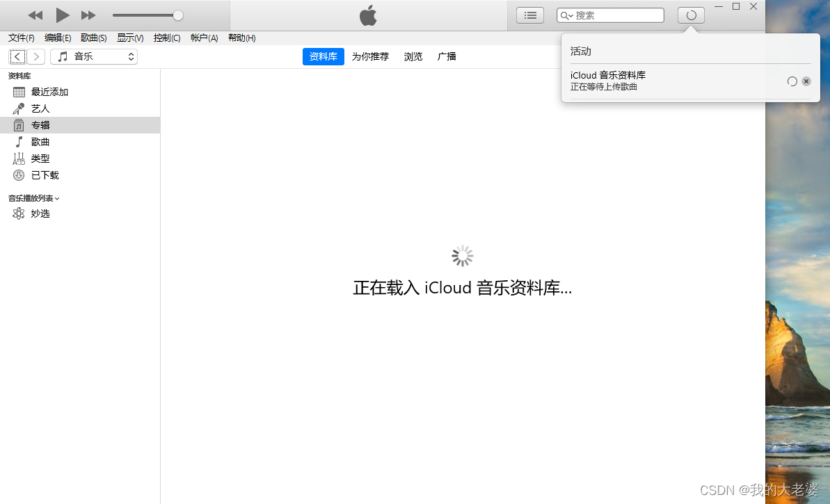Click the search field 搜索

point(610,15)
